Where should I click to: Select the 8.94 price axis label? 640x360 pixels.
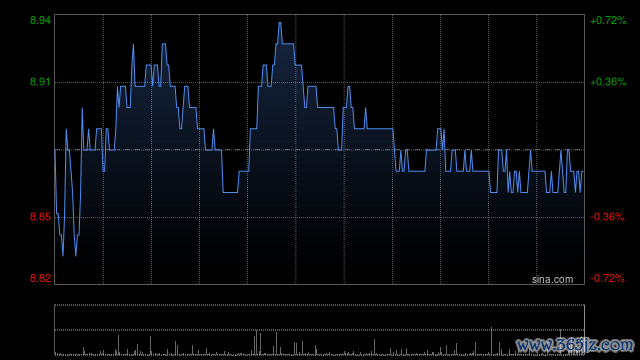click(40, 20)
